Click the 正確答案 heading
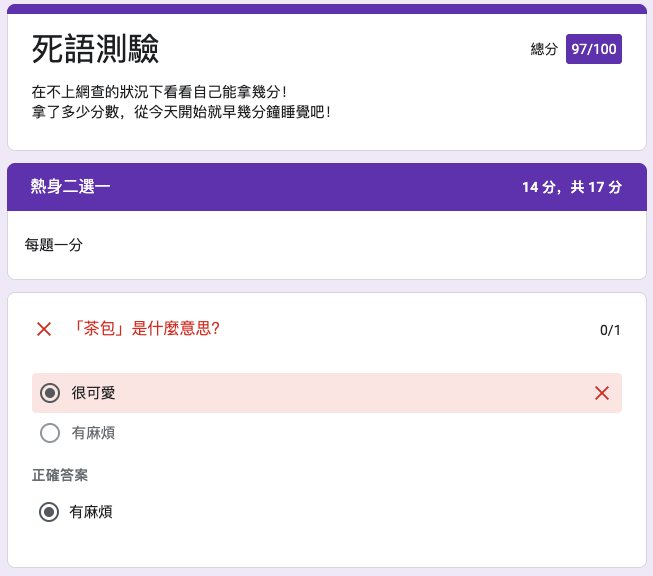Image resolution: width=653 pixels, height=576 pixels. [60, 475]
